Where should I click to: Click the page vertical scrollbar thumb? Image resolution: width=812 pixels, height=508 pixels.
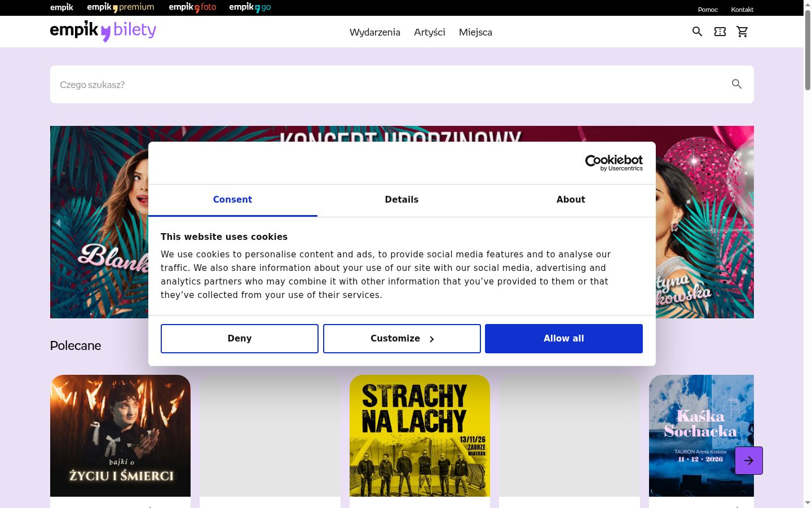click(x=807, y=50)
